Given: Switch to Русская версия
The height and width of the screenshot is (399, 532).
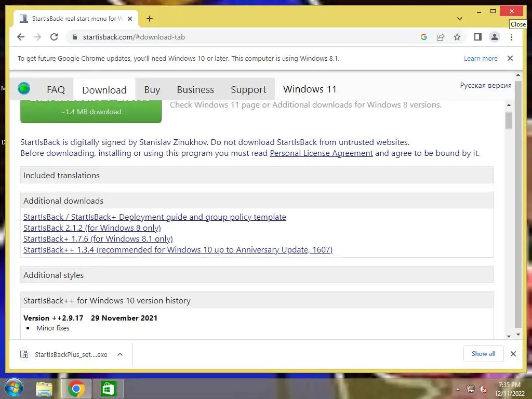Looking at the screenshot, I should pos(486,86).
